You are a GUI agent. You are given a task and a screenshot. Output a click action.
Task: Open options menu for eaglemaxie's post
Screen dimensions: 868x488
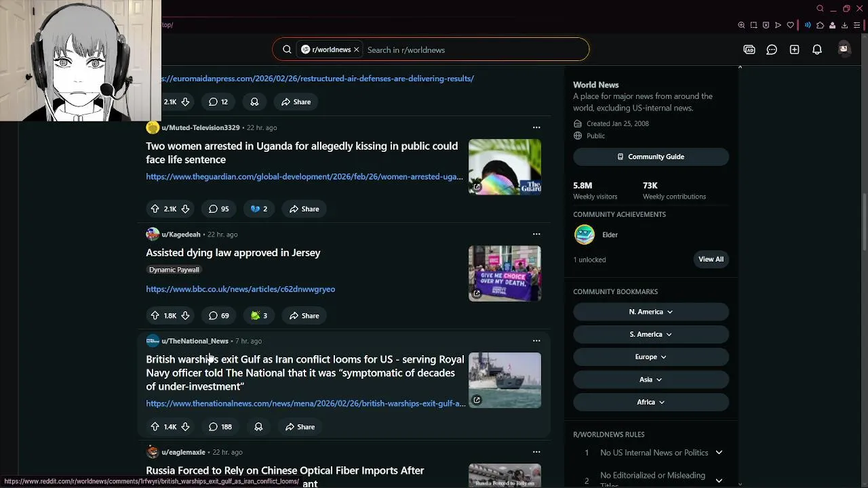click(x=536, y=452)
